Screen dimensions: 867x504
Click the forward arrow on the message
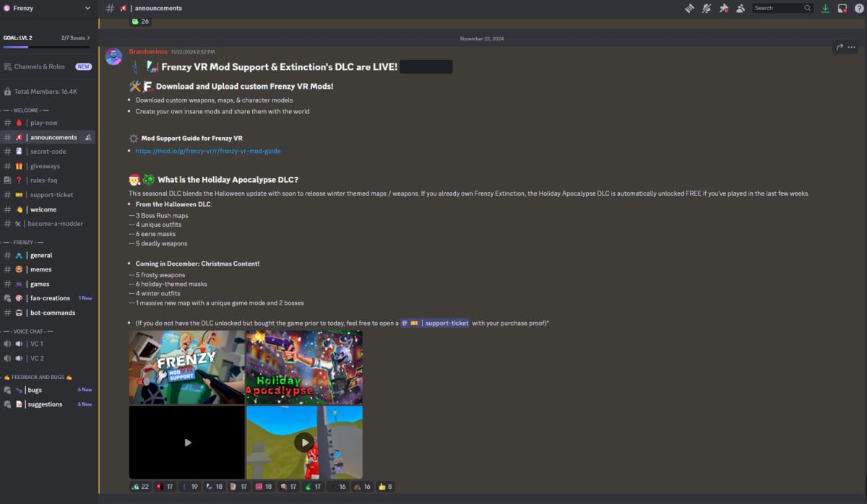point(840,47)
